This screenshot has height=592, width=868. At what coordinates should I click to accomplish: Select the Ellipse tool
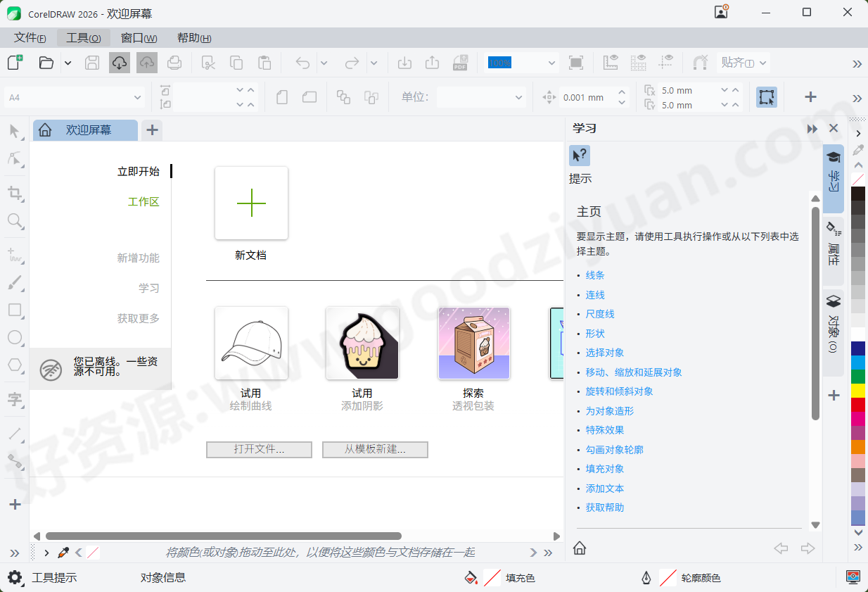pos(15,338)
